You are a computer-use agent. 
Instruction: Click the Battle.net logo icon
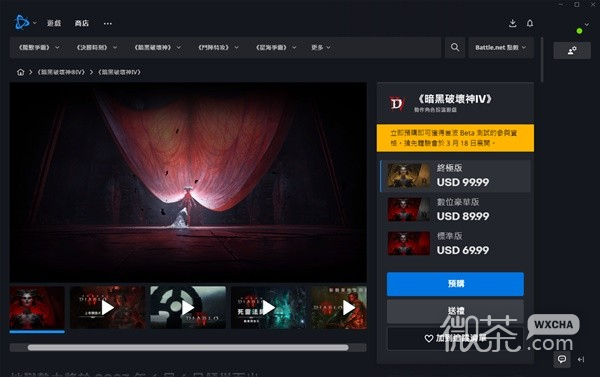point(21,22)
